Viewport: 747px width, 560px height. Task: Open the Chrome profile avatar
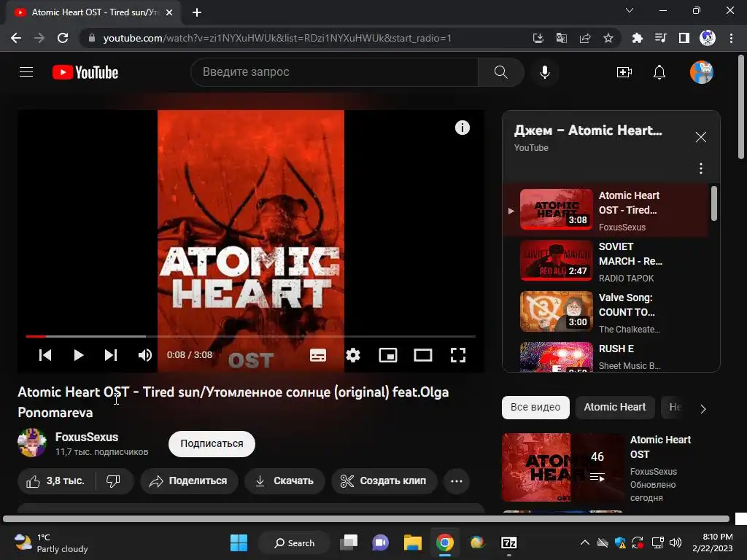tap(708, 38)
